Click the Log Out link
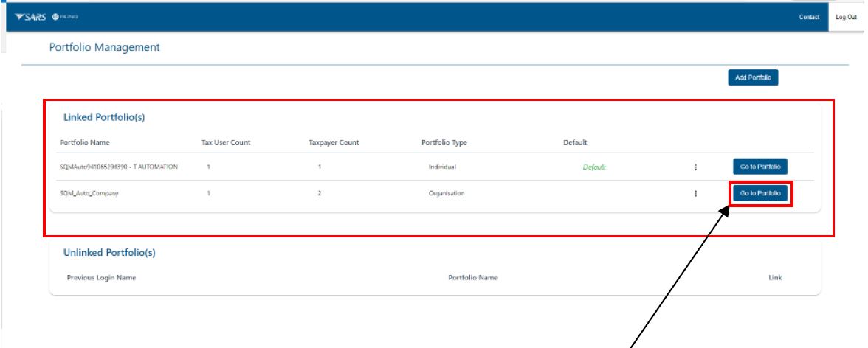The width and height of the screenshot is (868, 348). (846, 18)
